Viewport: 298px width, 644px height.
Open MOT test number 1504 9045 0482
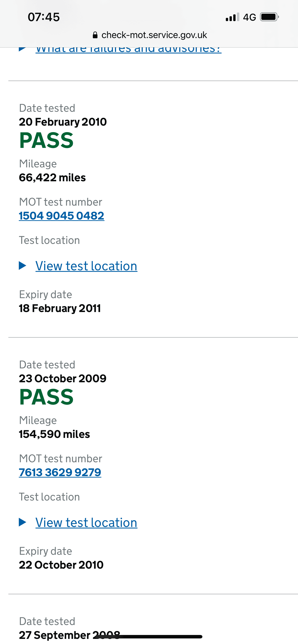pos(62,216)
